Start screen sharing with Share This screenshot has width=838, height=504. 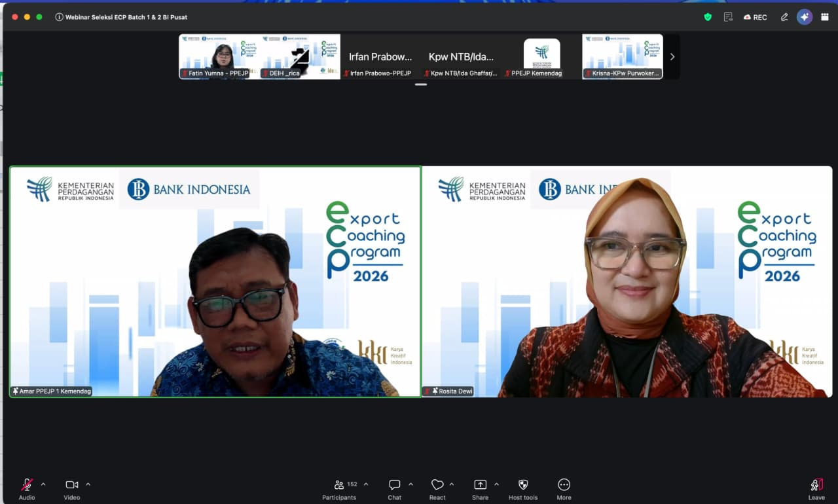[x=480, y=488]
